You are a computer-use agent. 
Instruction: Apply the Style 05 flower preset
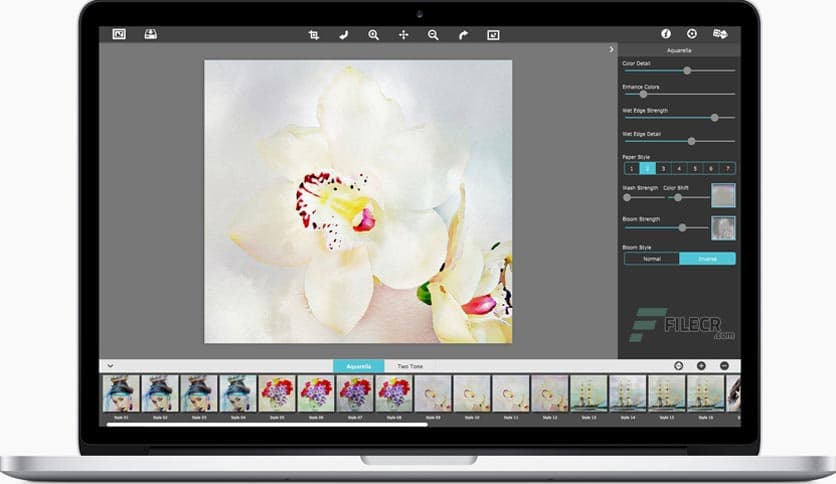[277, 393]
